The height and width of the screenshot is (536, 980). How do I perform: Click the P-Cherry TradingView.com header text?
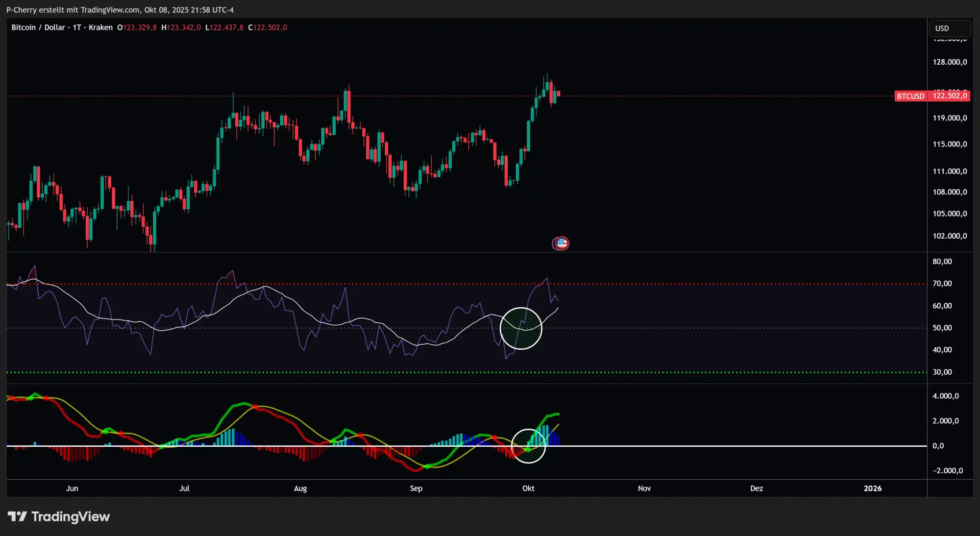coord(120,10)
